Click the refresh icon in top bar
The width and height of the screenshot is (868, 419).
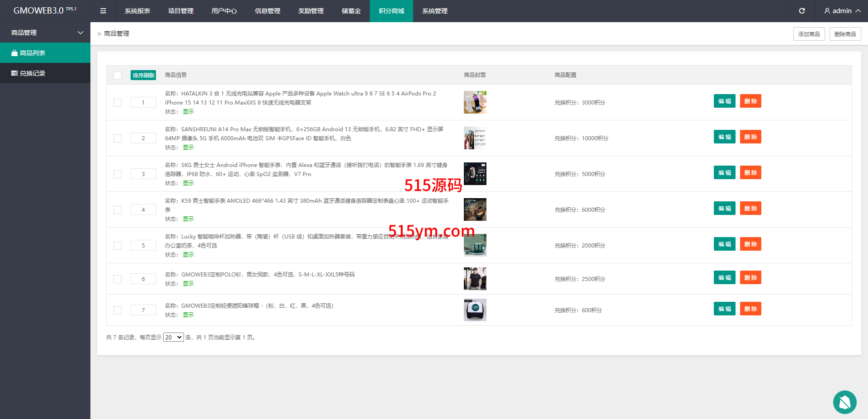pos(802,11)
